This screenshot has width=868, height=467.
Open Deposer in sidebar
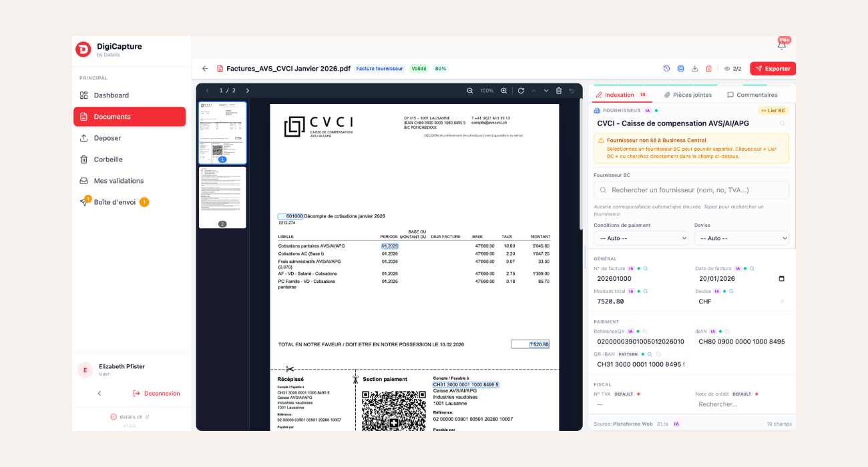(x=130, y=138)
